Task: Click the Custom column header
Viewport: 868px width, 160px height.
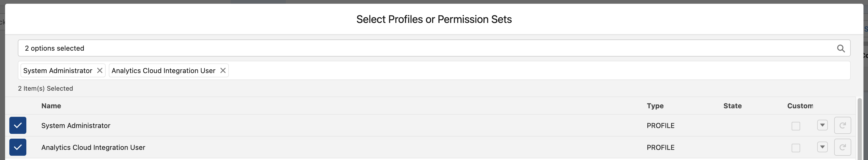Action: pos(800,106)
